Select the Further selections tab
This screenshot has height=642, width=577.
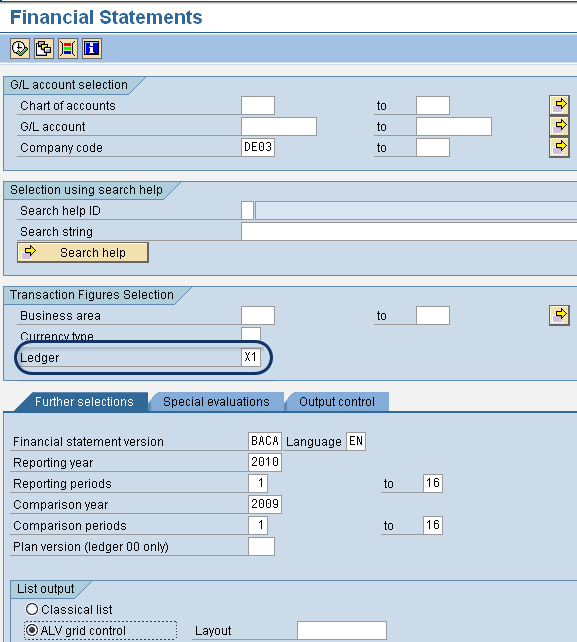[x=84, y=402]
